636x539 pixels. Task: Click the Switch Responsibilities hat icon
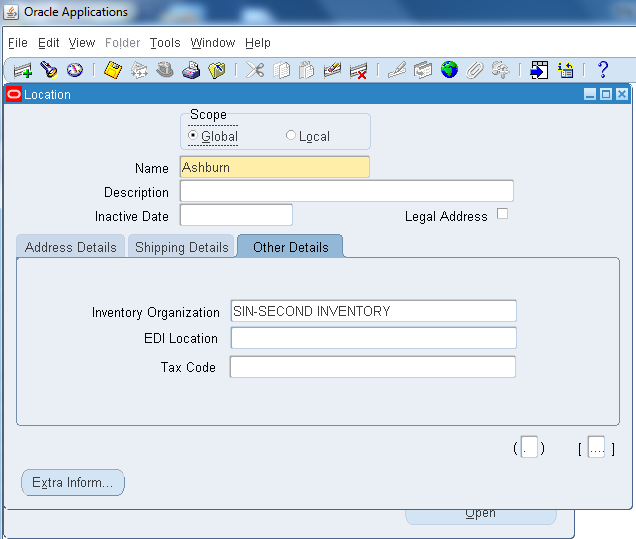click(x=165, y=70)
